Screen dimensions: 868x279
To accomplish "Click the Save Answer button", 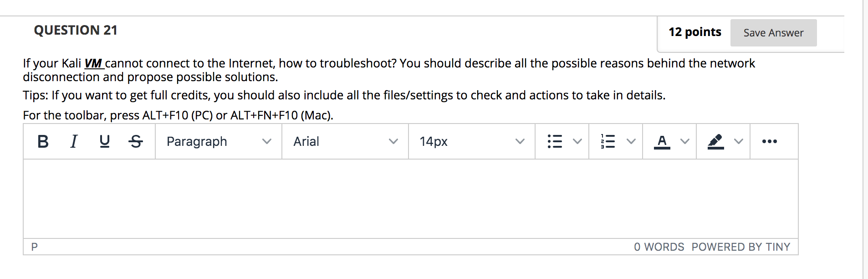I will click(x=773, y=33).
